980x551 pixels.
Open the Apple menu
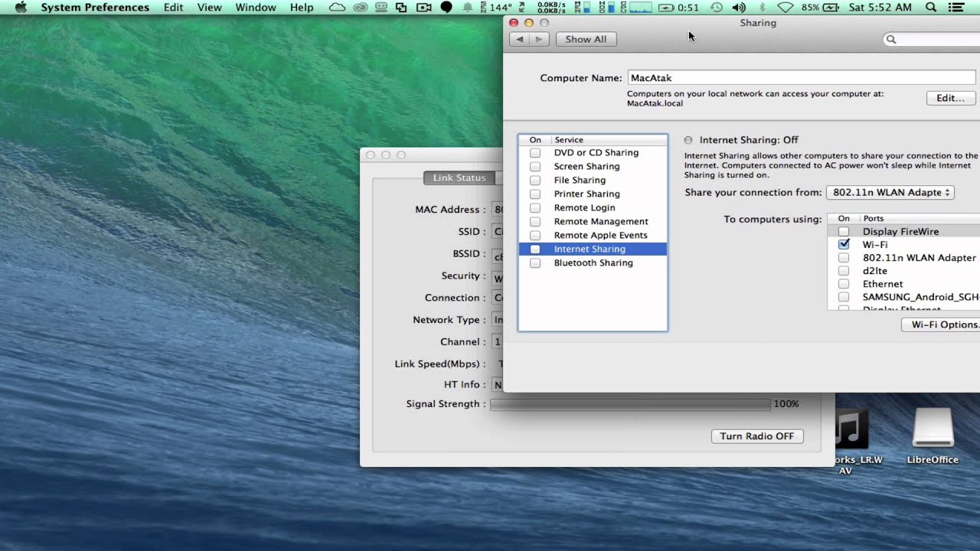[21, 7]
